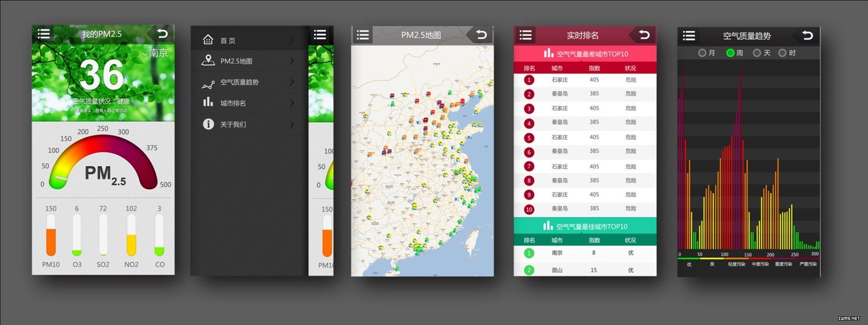The image size is (868, 325).
Task: Open hamburger menu on 我的PM2.5 screen
Action: click(43, 33)
